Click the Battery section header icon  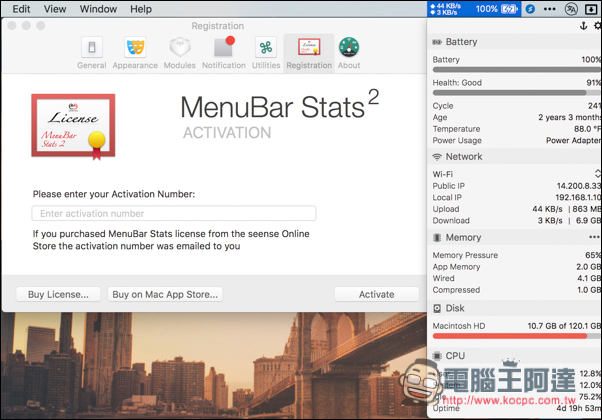437,42
